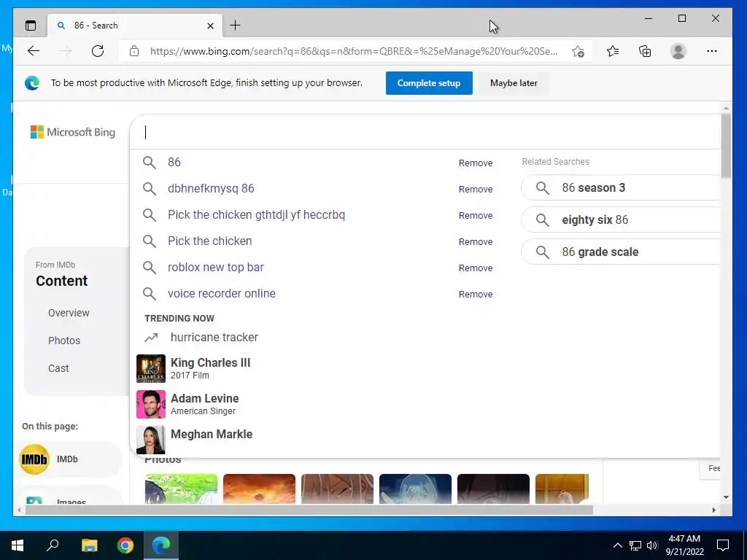747x560 pixels.
Task: Remove 'roblox new top bar' from history
Action: pos(476,268)
